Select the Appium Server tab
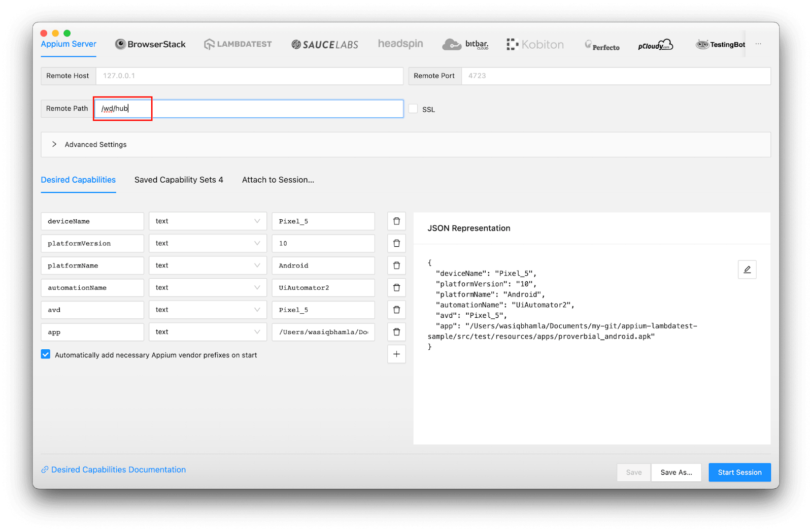Image resolution: width=812 pixels, height=532 pixels. click(x=69, y=44)
